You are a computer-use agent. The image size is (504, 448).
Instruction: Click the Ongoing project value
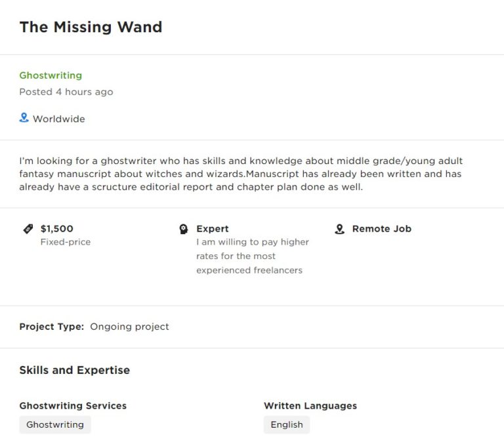pos(129,327)
